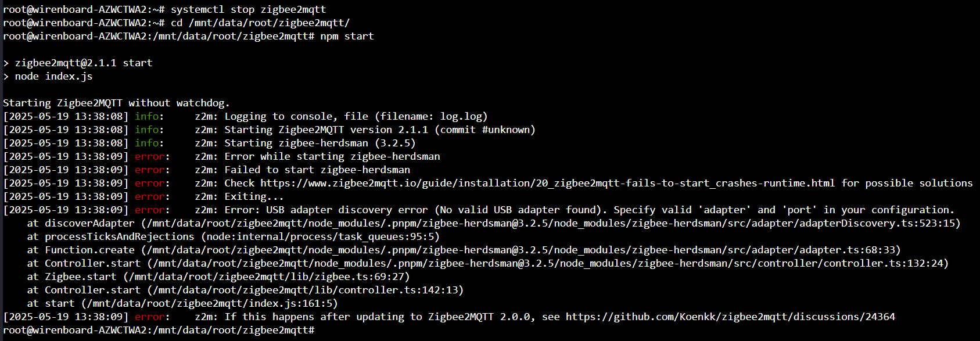Click the adapterDiscovery.ts:523:15 stack path
The width and height of the screenshot is (980, 341).
(x=551, y=223)
